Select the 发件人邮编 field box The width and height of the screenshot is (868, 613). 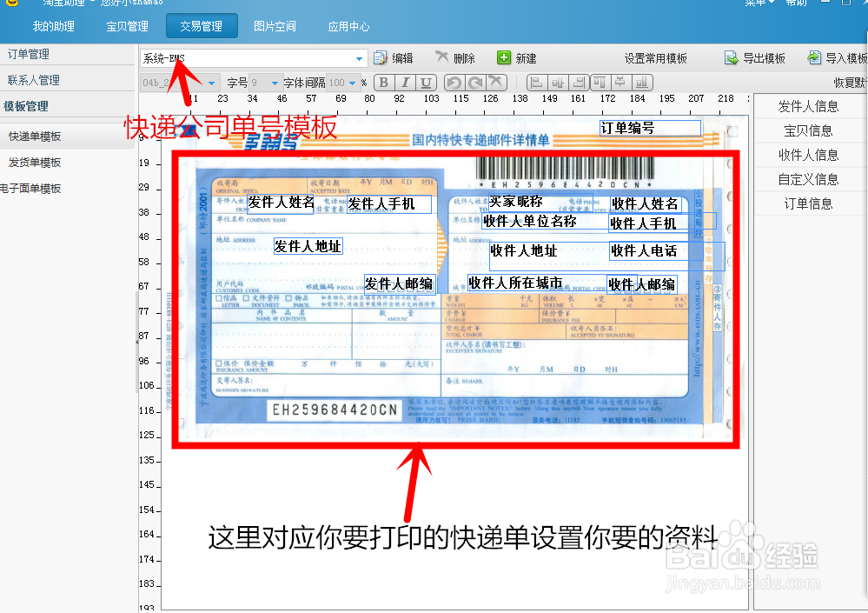point(399,284)
